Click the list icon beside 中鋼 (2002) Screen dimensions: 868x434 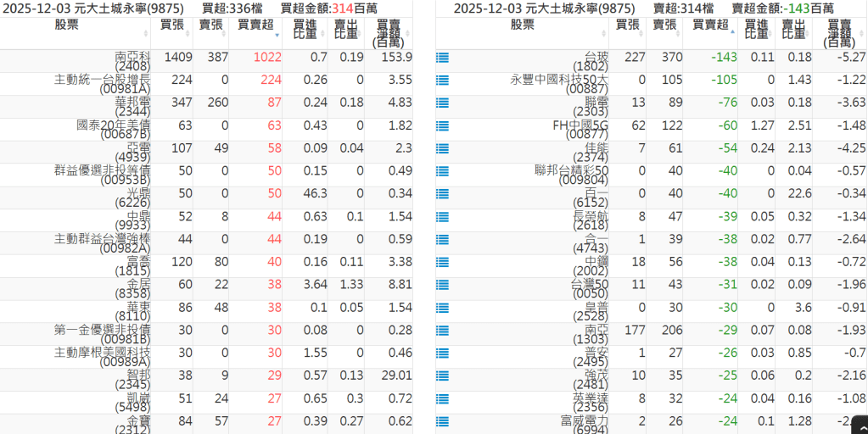pyautogui.click(x=442, y=263)
